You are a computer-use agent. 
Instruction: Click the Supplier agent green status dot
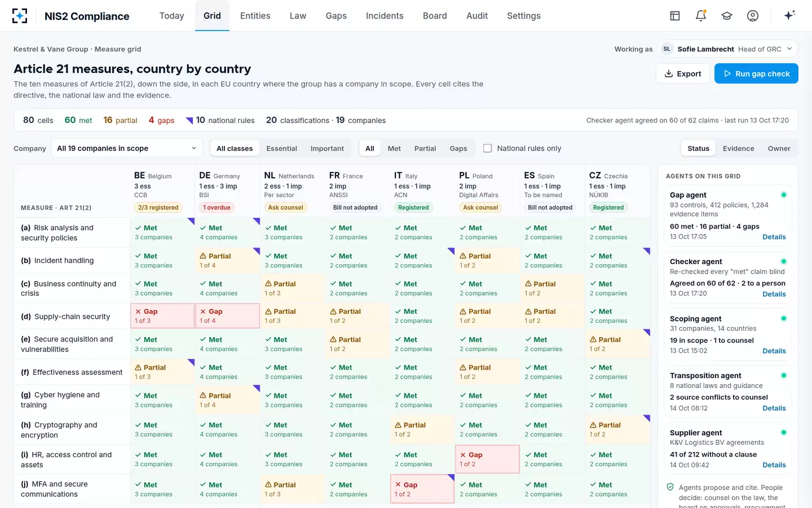pyautogui.click(x=783, y=432)
